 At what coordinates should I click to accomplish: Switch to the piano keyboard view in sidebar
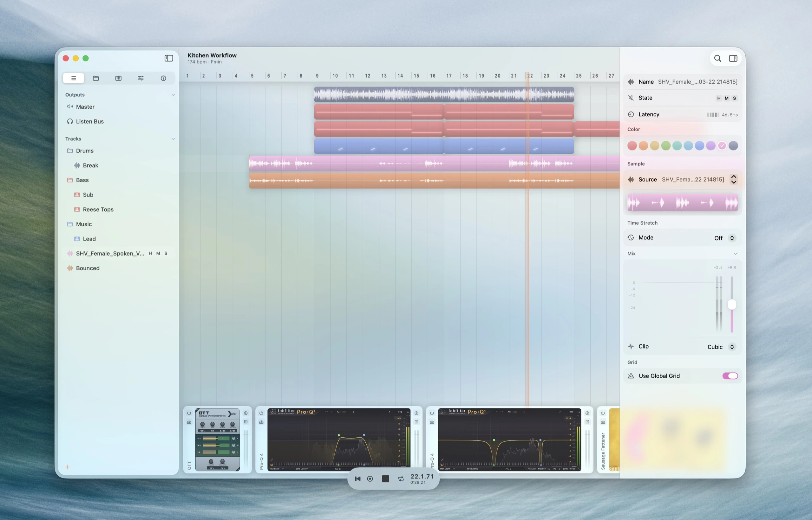[x=118, y=78]
